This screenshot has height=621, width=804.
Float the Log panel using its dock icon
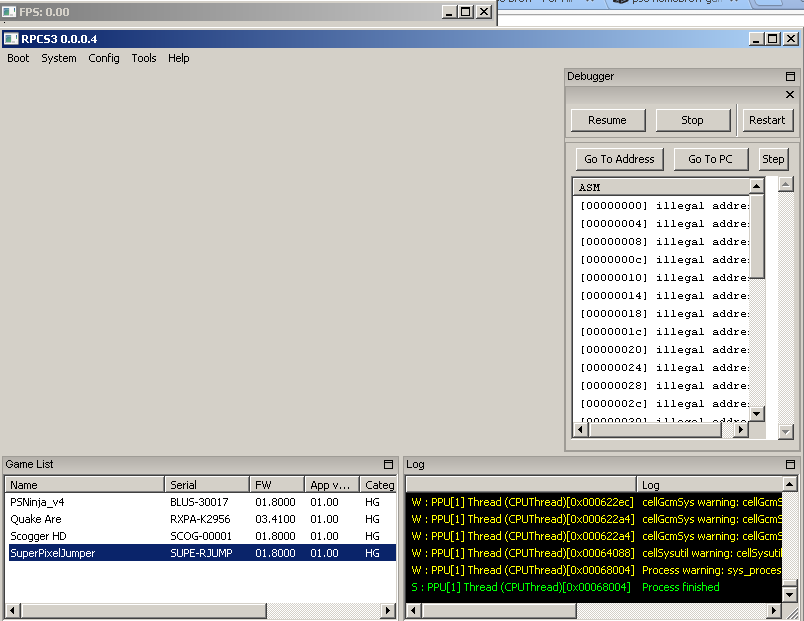pyautogui.click(x=790, y=465)
